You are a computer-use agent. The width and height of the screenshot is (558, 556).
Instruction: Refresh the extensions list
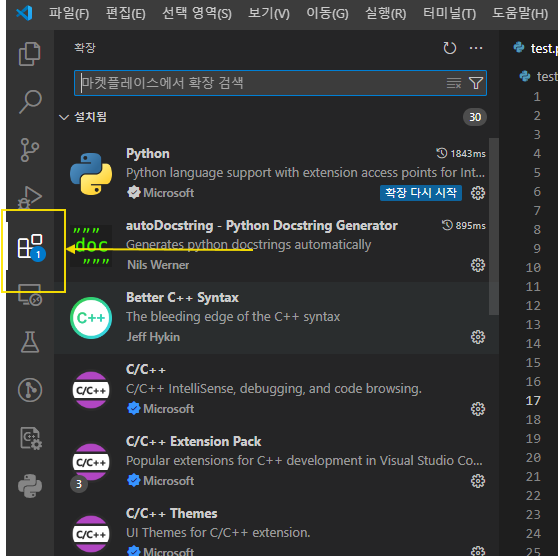(449, 48)
